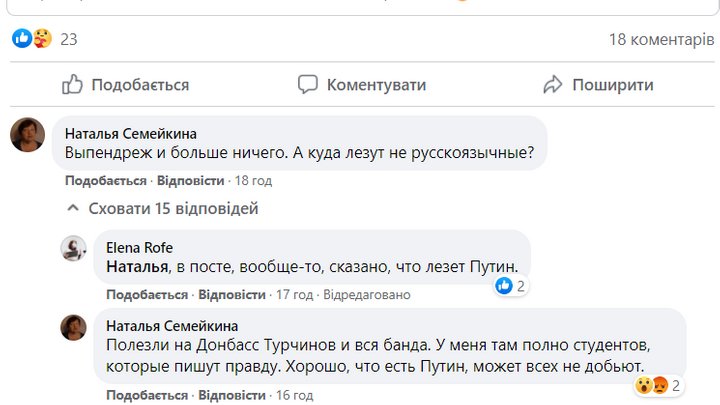Click the speech bubble icon beside Коментувати
720x405 pixels.
(x=308, y=85)
